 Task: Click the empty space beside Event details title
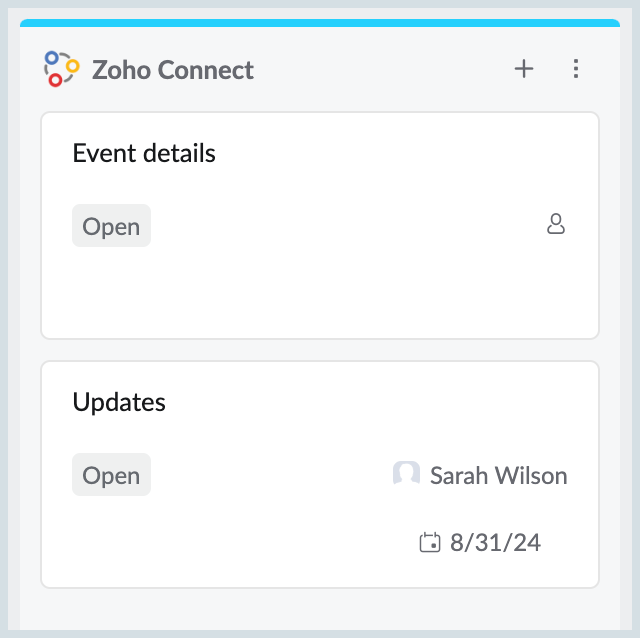click(x=400, y=153)
